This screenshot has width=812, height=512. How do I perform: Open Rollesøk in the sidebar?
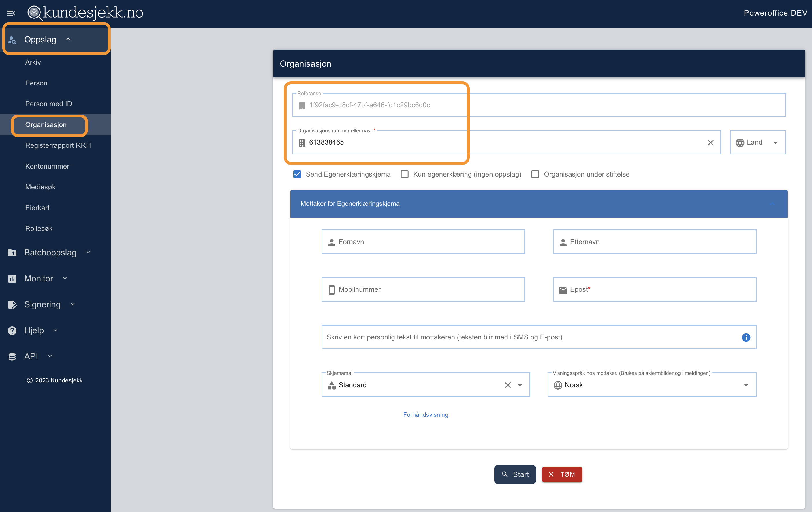39,229
